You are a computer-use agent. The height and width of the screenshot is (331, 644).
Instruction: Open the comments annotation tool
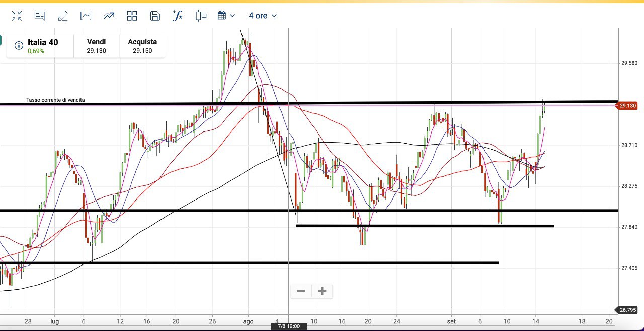click(x=40, y=16)
